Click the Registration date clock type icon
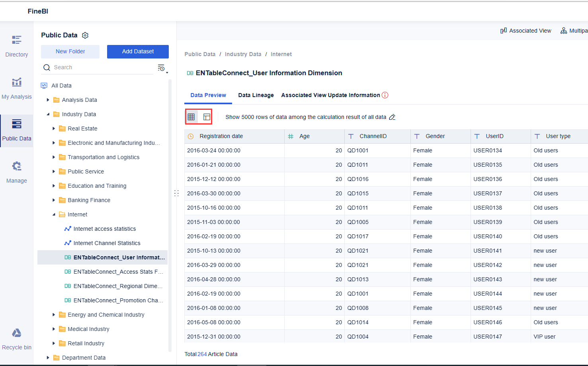Image resolution: width=588 pixels, height=366 pixels. [191, 136]
